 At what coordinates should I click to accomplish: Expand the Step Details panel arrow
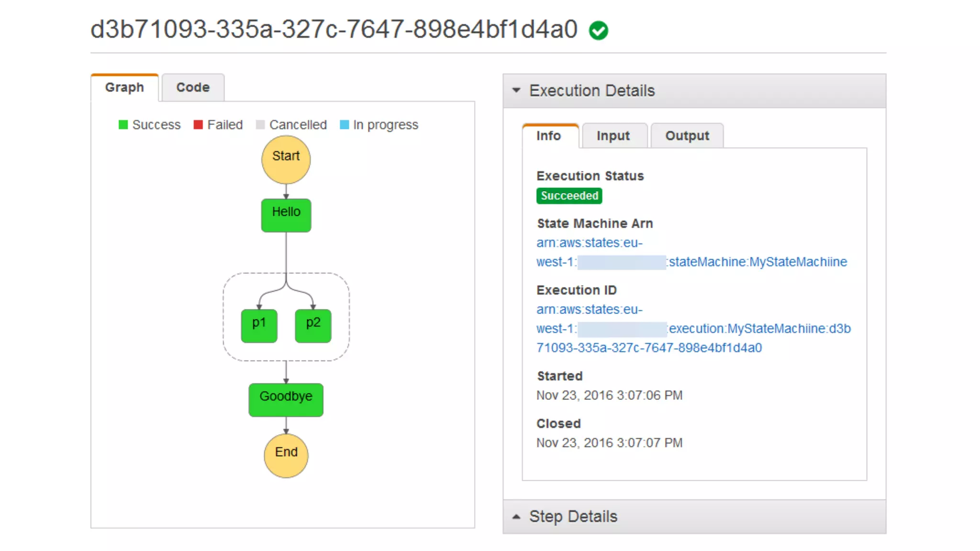tap(516, 517)
